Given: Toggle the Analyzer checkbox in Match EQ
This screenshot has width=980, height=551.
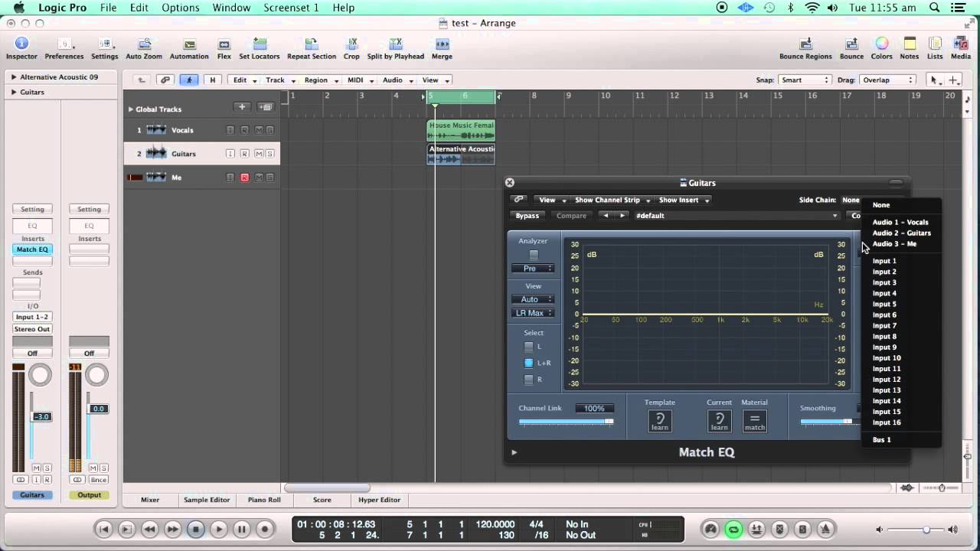Looking at the screenshot, I should 534,255.
